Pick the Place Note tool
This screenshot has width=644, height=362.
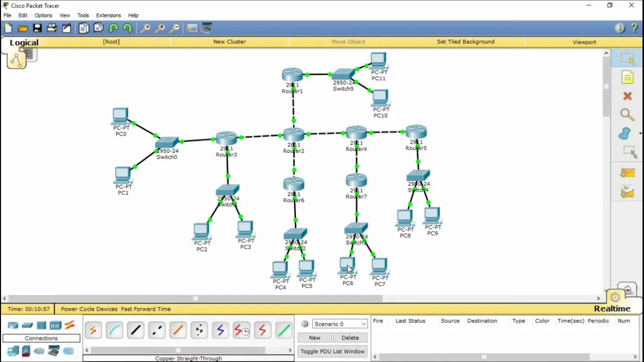click(x=627, y=77)
